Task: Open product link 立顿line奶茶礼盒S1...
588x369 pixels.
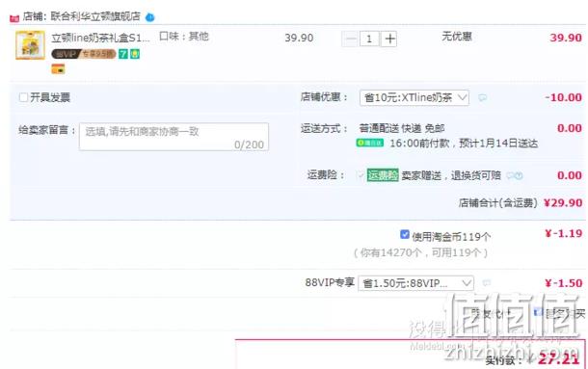Action: click(100, 38)
